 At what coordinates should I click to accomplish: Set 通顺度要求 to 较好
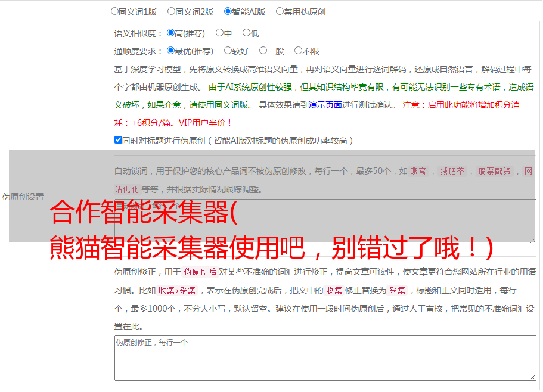click(228, 51)
